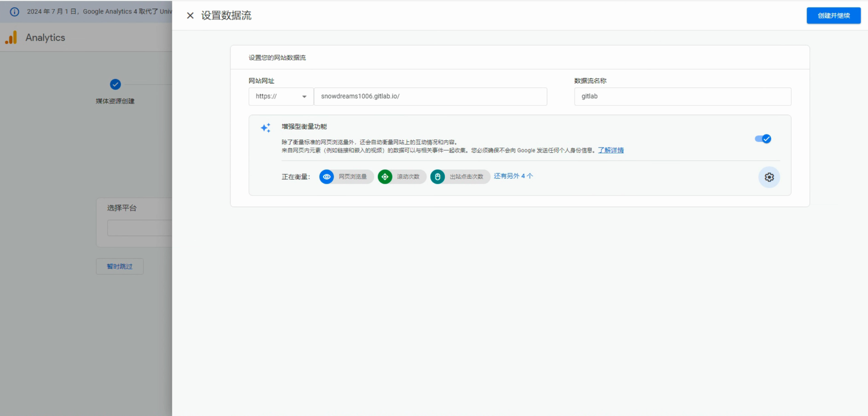
Task: Select the 网页浏览量 chip
Action: coord(352,177)
